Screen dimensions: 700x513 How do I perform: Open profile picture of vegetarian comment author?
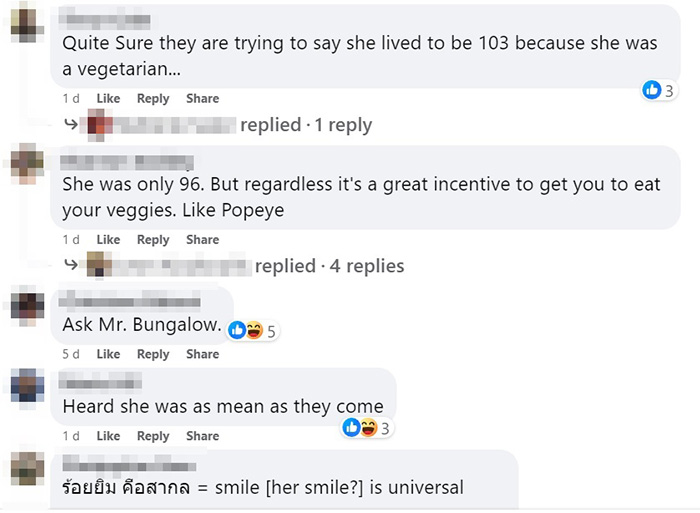pos(27,22)
